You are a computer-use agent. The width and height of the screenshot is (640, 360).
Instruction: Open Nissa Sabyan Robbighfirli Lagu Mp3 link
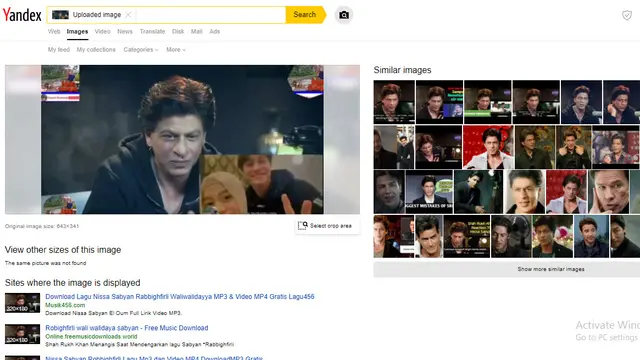pos(154,358)
